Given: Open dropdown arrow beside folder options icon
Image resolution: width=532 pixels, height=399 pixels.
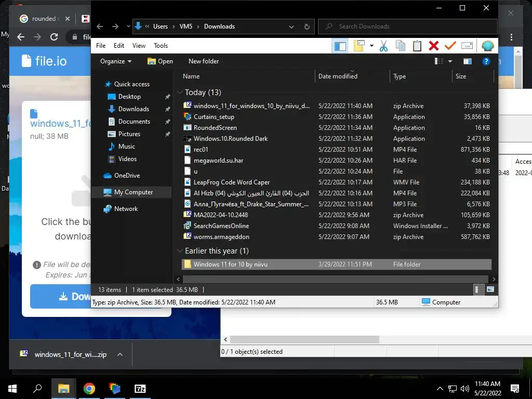Looking at the screenshot, I should coord(371,46).
